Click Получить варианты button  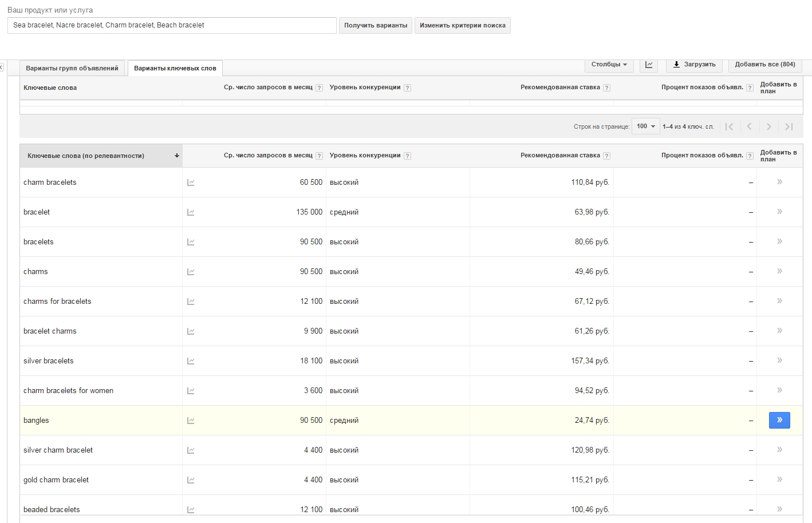(x=376, y=25)
